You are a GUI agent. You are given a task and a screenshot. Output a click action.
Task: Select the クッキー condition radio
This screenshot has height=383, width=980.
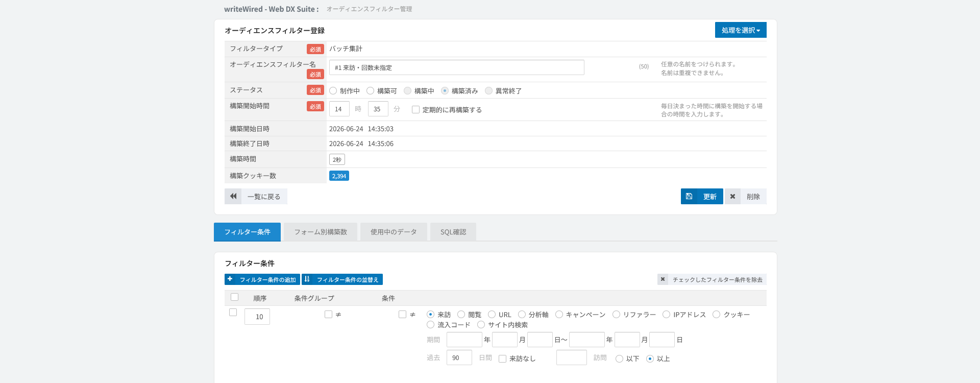point(716,315)
